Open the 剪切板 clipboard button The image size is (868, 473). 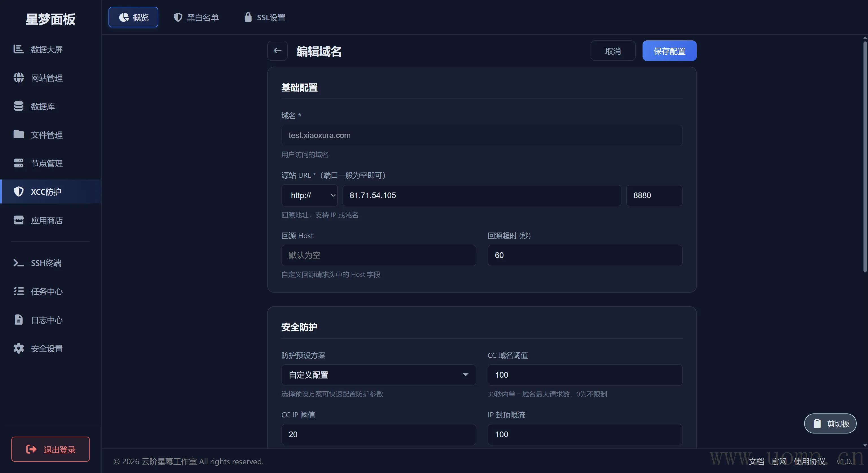[830, 424]
